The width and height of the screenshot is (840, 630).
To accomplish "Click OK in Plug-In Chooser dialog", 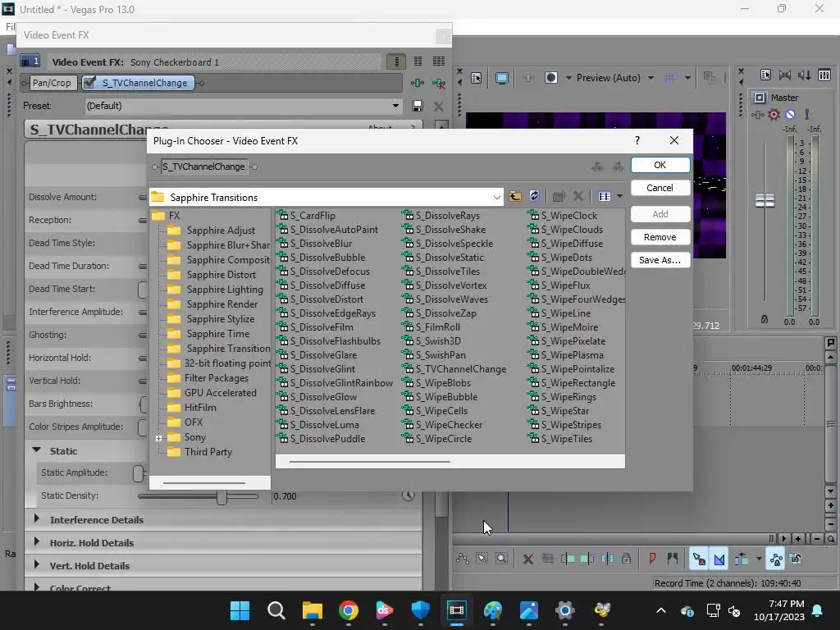I will 660,165.
